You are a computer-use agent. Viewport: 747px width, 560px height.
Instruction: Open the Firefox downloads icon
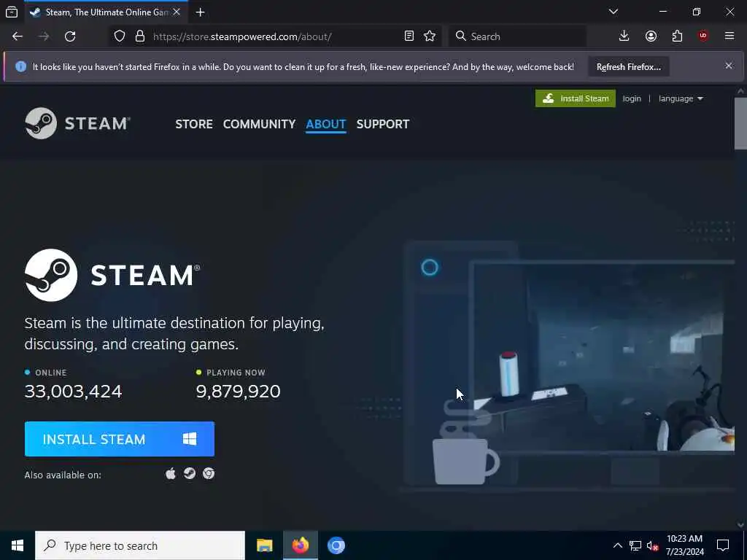tap(624, 36)
